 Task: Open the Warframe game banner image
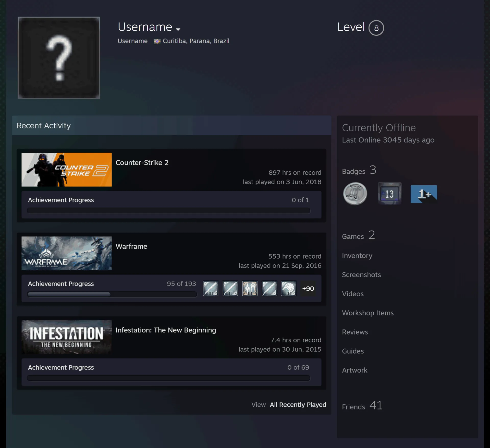coord(67,253)
